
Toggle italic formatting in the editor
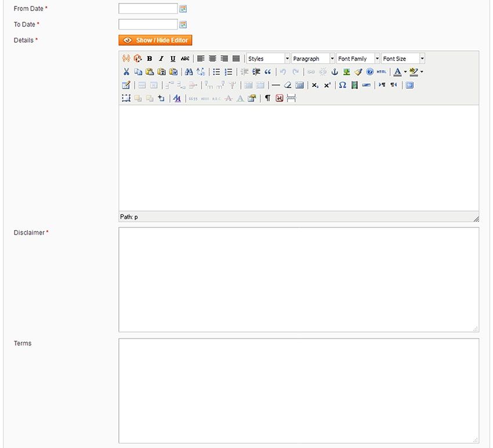(x=161, y=59)
